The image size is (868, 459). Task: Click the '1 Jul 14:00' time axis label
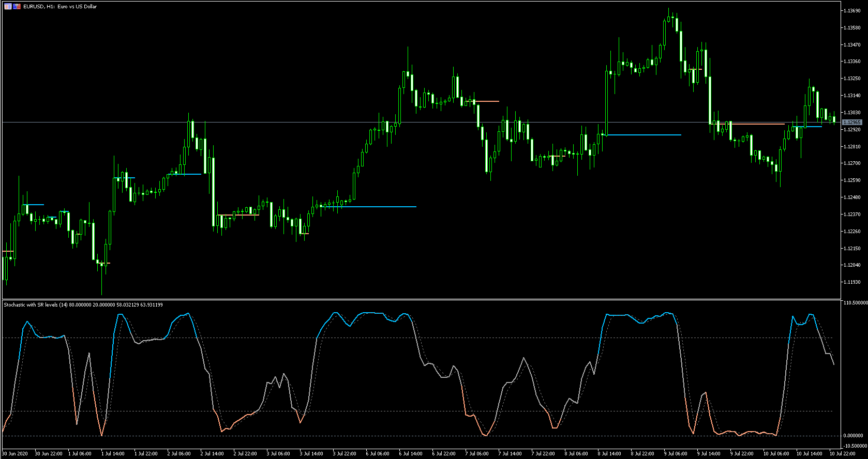[x=113, y=454]
